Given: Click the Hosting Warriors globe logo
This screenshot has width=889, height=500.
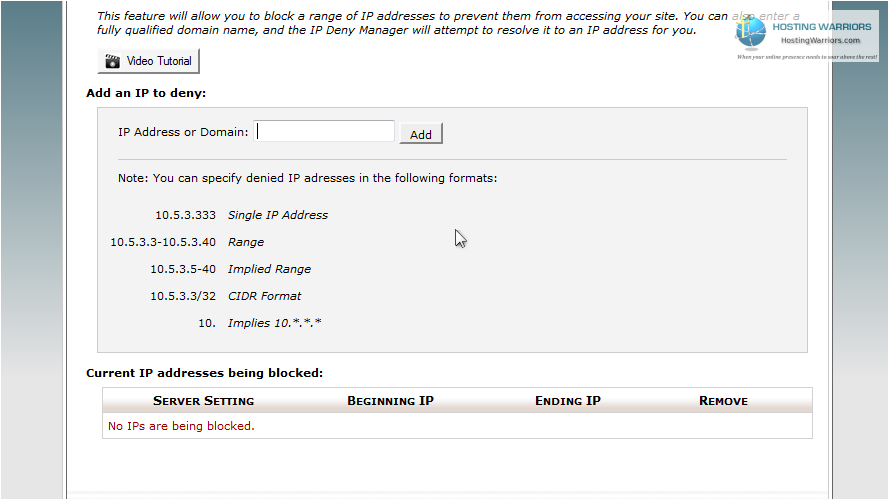Looking at the screenshot, I should [x=751, y=31].
